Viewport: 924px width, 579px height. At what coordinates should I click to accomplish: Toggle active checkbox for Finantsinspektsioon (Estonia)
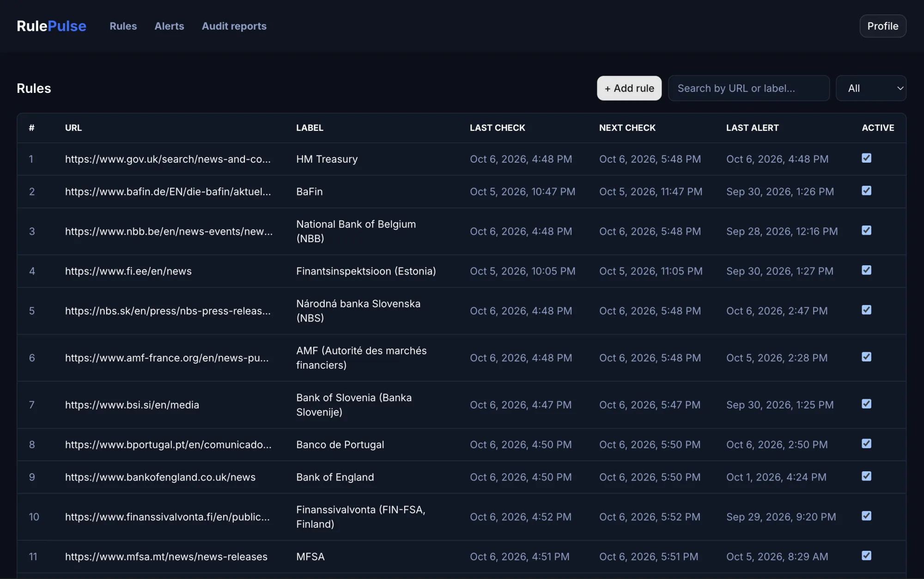(x=866, y=270)
